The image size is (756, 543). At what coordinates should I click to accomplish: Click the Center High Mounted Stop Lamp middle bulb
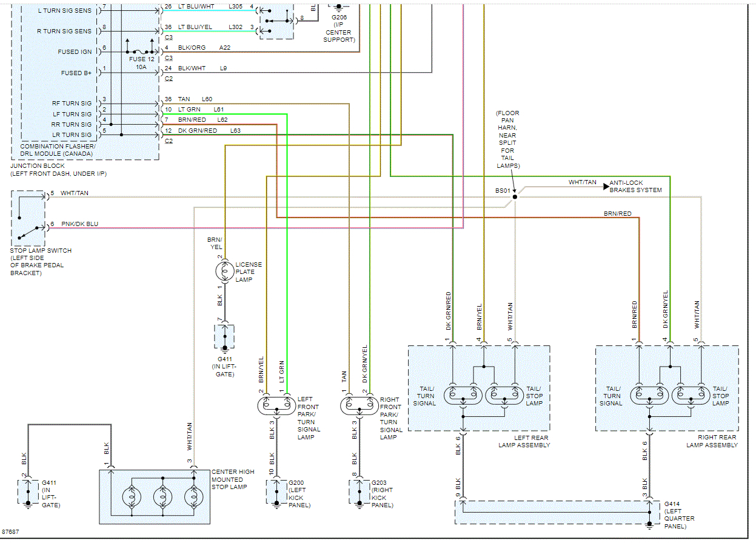(162, 496)
